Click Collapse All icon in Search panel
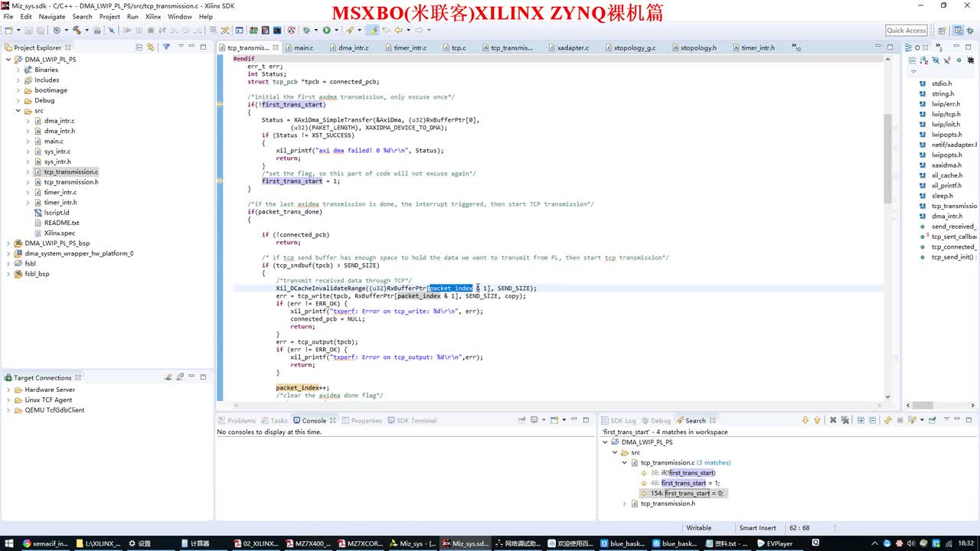Screen dimensions: 980x551 872,420
